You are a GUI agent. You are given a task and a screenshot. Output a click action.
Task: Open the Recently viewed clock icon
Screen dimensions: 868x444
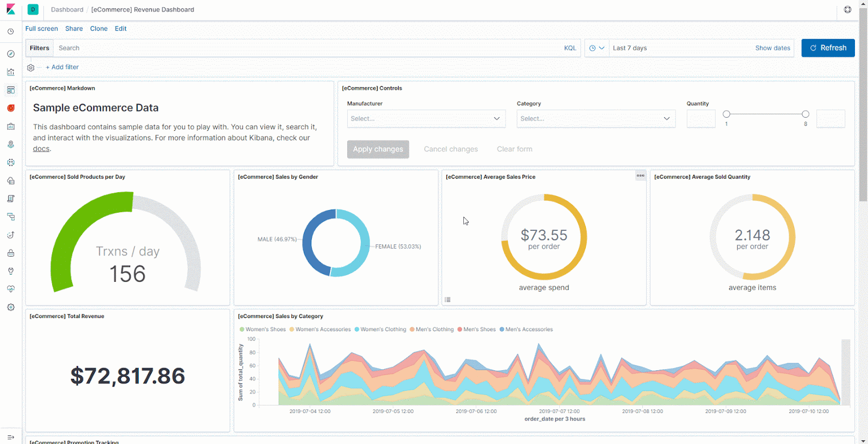click(x=10, y=31)
